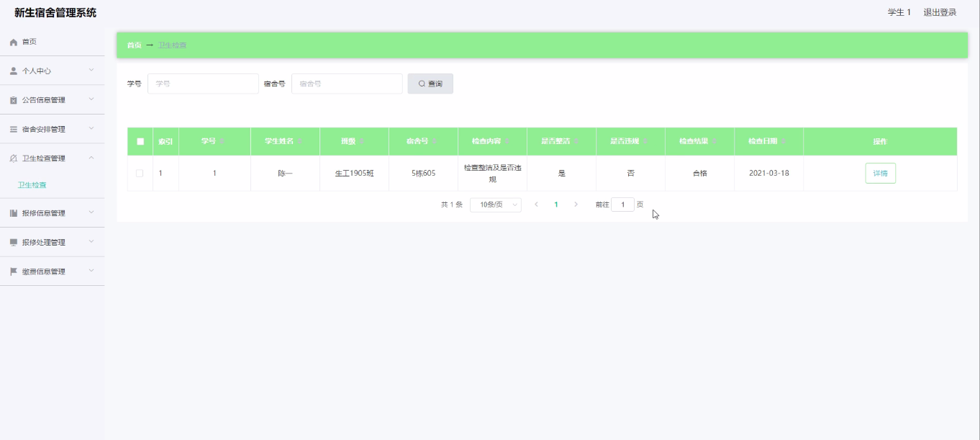Check the row checkbox for student 陈一

coord(140,174)
